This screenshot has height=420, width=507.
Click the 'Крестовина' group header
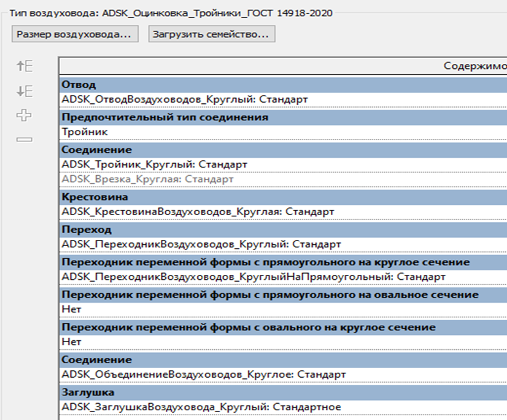[283, 197]
